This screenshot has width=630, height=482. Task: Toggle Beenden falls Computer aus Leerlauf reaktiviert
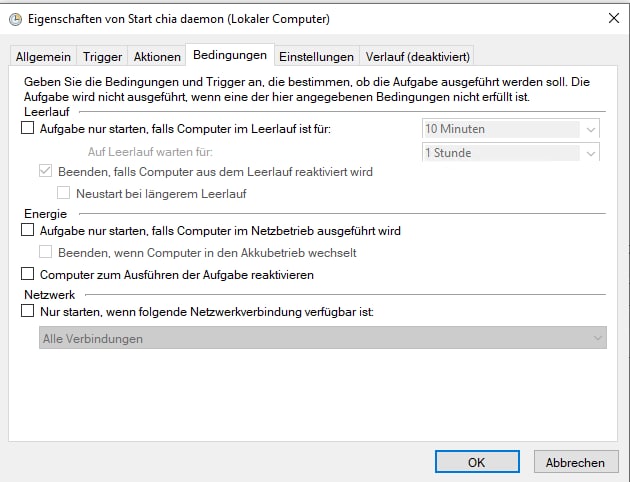tap(45, 171)
